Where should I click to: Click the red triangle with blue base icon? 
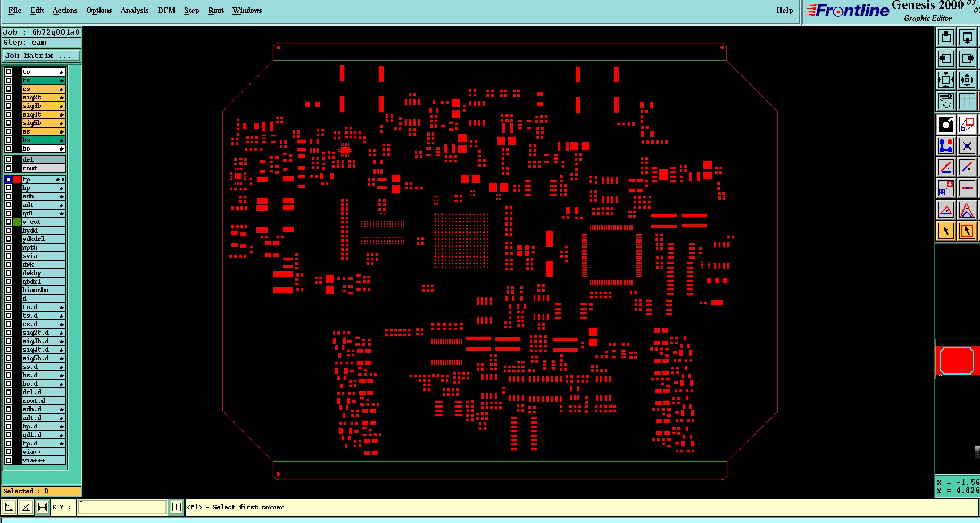pyautogui.click(x=946, y=210)
